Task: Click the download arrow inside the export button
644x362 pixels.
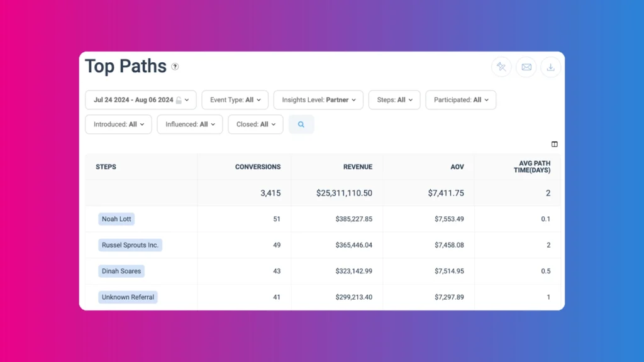Action: point(551,67)
